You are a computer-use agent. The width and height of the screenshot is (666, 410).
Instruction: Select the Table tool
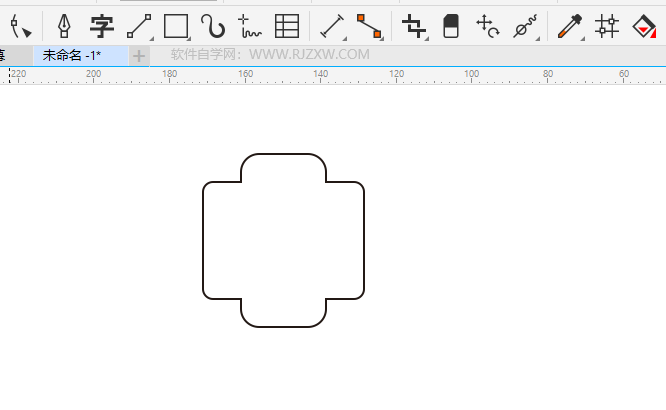287,25
